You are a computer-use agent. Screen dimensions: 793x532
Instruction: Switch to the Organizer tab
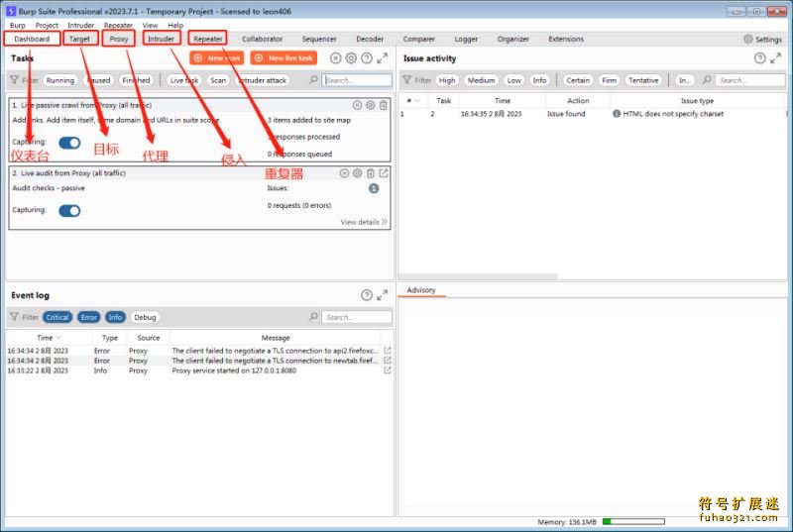[x=512, y=39]
